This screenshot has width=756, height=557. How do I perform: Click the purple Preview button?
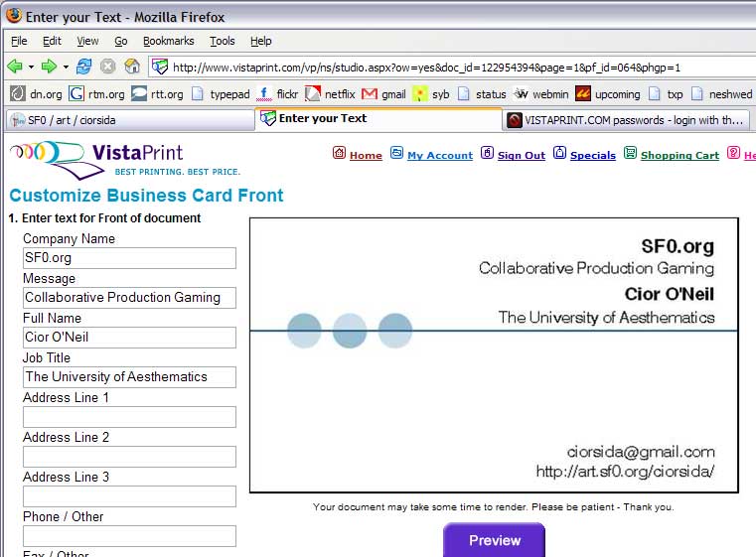[494, 540]
